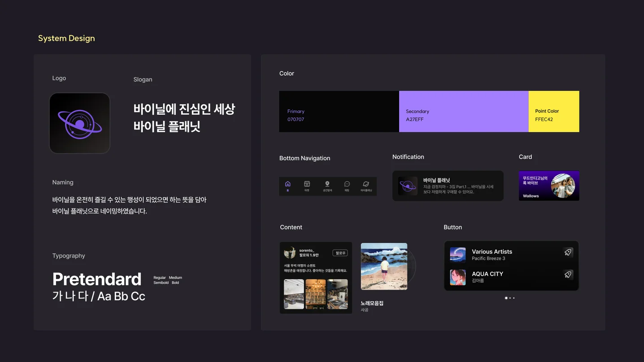
Task: Click the 김아름 artist name
Action: click(x=478, y=281)
